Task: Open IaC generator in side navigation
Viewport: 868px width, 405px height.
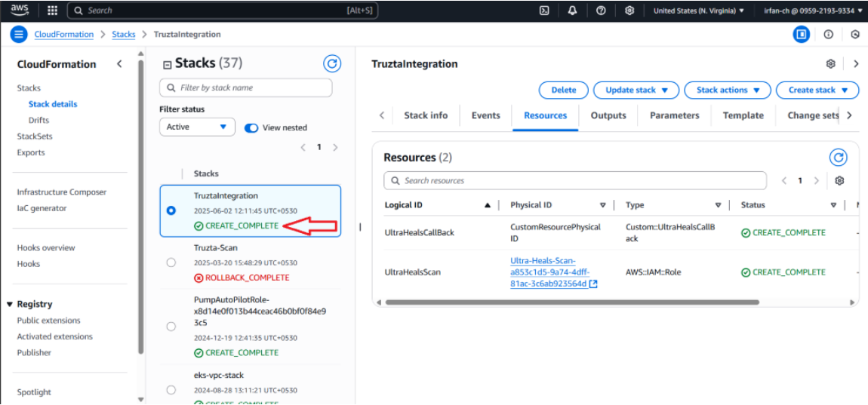Action: [x=42, y=208]
